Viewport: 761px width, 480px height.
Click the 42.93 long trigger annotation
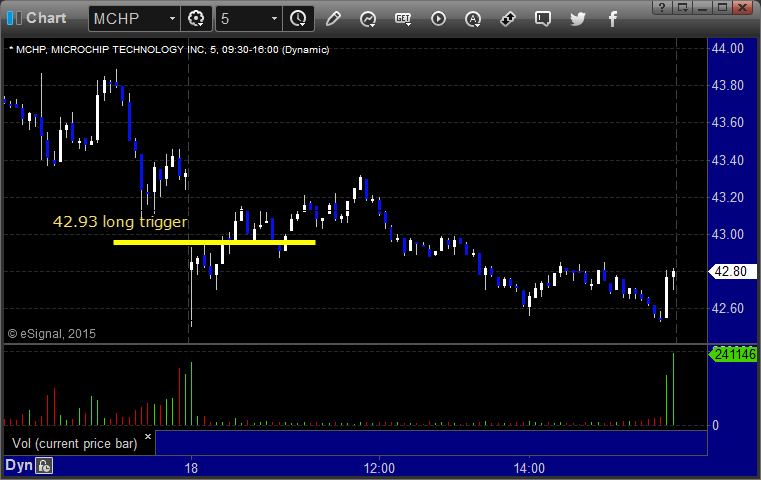[120, 222]
